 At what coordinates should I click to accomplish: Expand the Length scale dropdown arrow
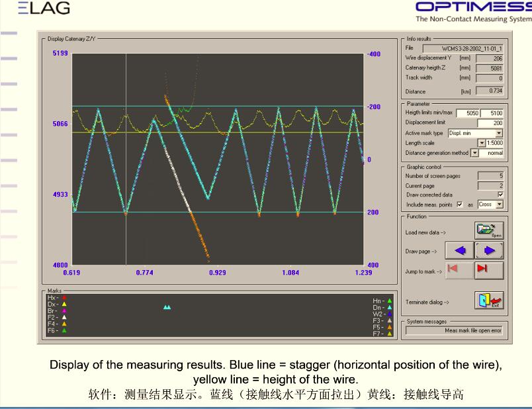482,143
